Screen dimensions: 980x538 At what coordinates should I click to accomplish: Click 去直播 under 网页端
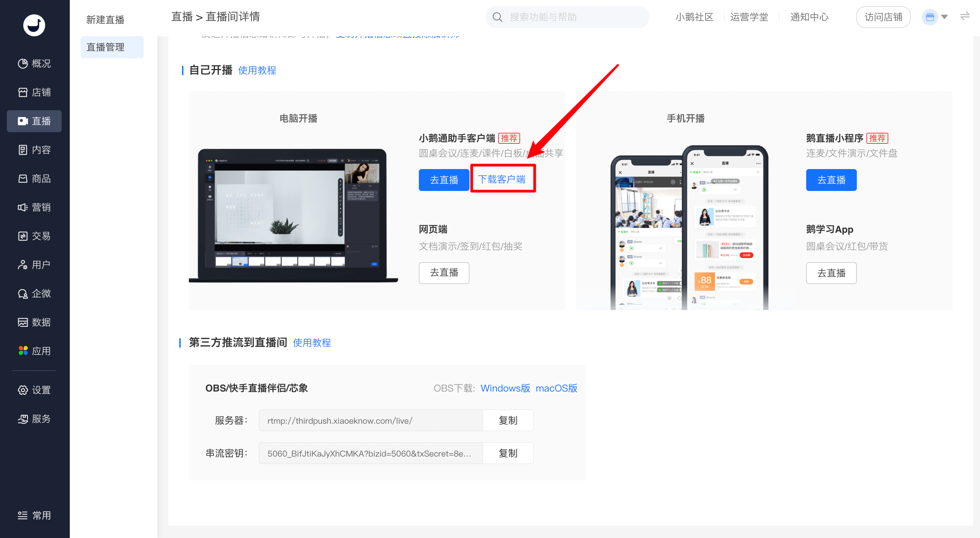pyautogui.click(x=444, y=273)
